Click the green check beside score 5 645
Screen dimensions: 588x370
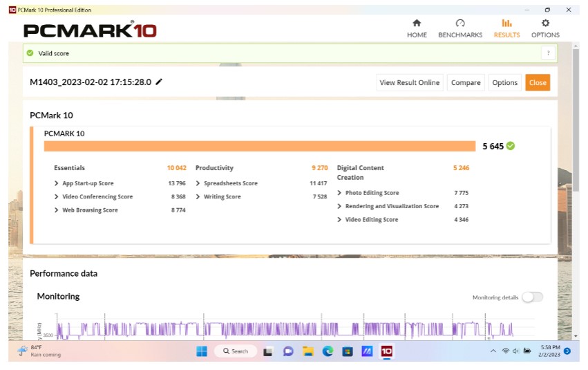coord(511,146)
